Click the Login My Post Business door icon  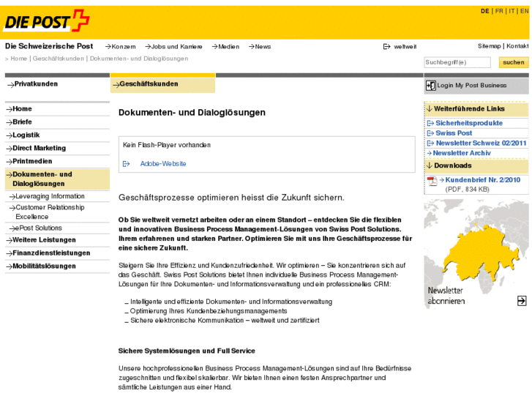coord(430,86)
